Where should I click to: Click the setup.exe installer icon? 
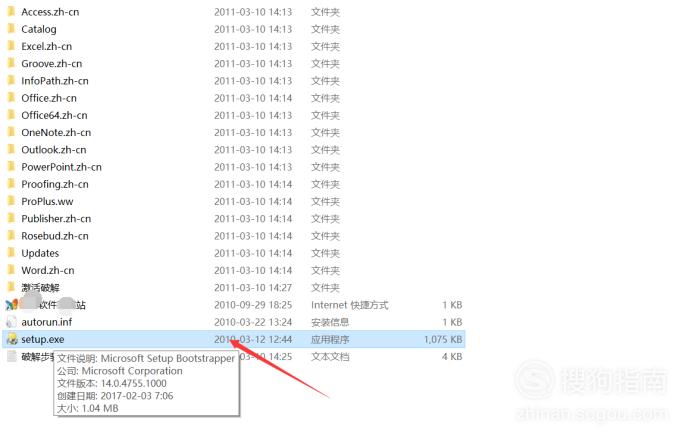[12, 339]
